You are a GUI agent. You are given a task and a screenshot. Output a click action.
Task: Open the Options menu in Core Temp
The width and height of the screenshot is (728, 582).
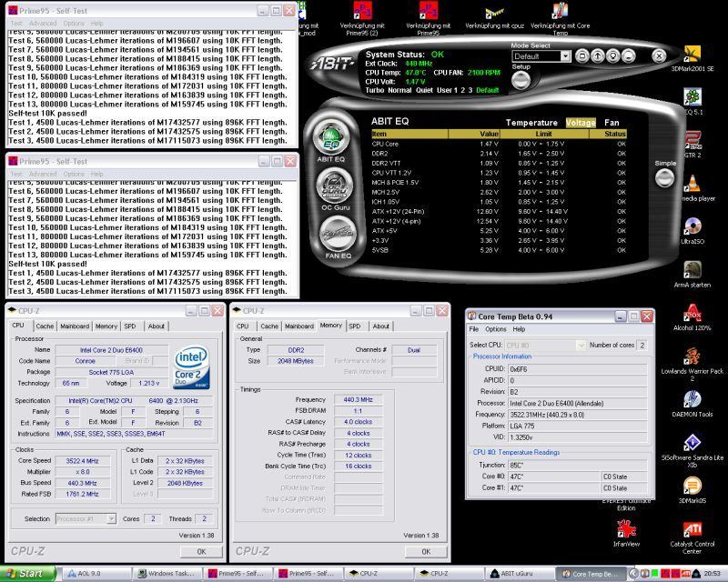pos(495,329)
